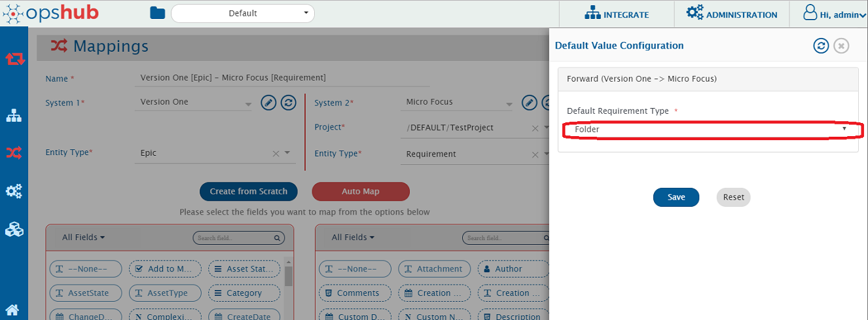Screen dimensions: 868x320
Task: Expand the Default project dropdown in header
Action: point(243,14)
